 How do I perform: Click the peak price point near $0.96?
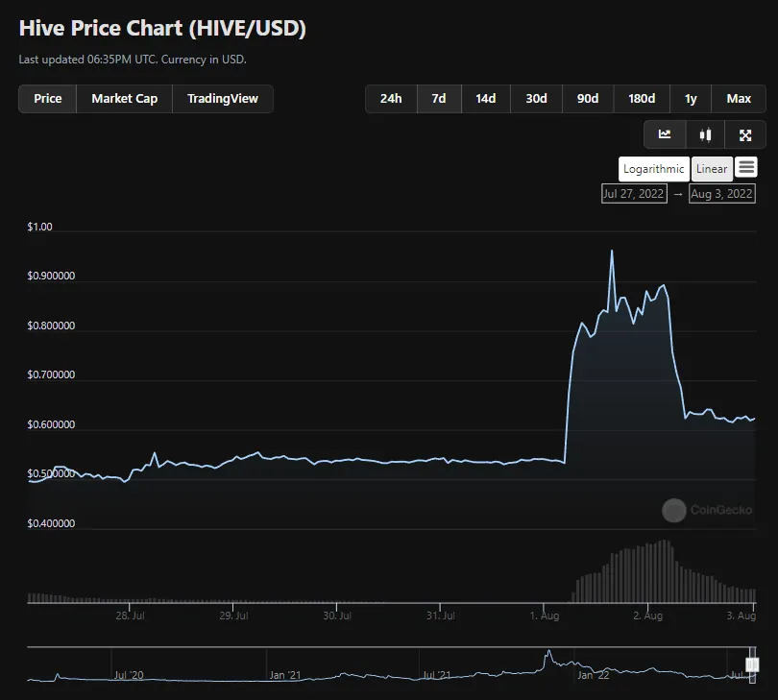point(612,251)
